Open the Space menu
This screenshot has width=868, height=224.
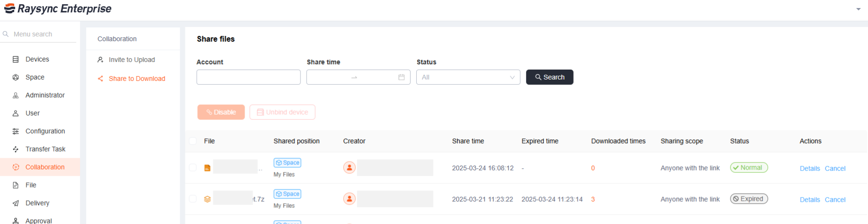coord(40,77)
